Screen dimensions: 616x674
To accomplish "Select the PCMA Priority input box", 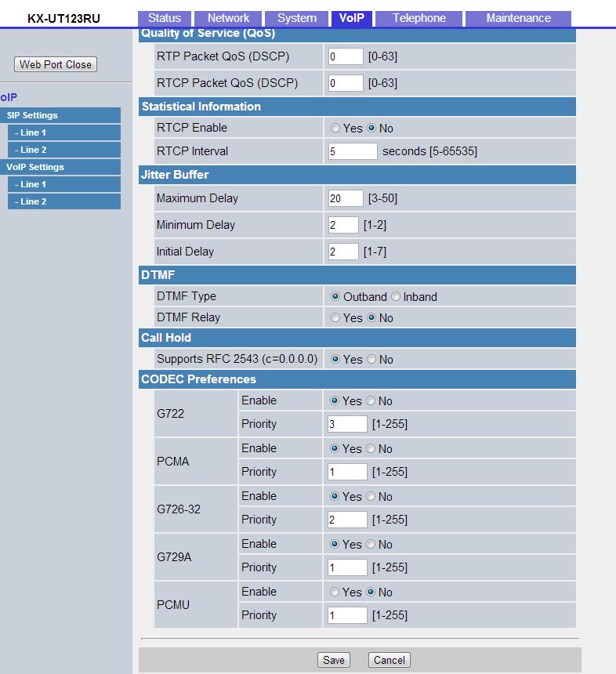I will pyautogui.click(x=347, y=472).
